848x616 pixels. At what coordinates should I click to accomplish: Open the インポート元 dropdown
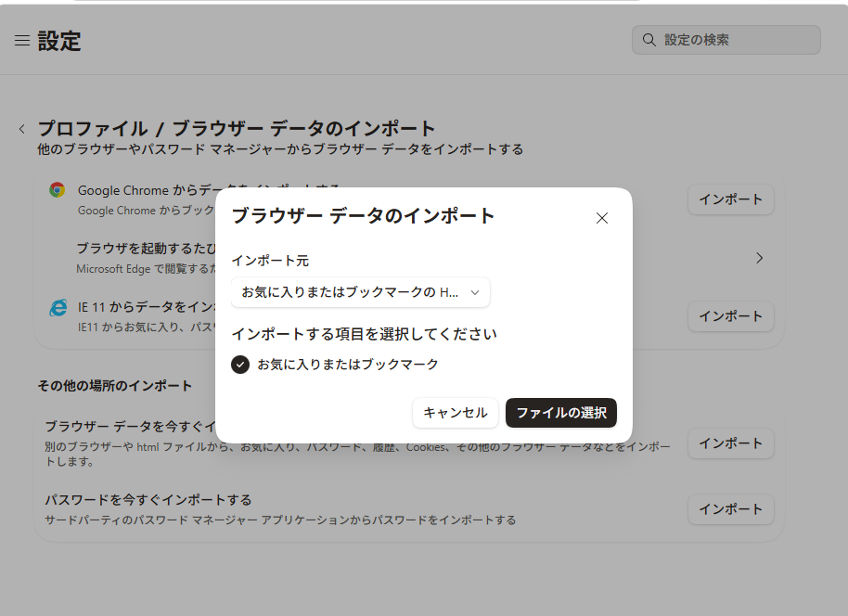tap(361, 292)
